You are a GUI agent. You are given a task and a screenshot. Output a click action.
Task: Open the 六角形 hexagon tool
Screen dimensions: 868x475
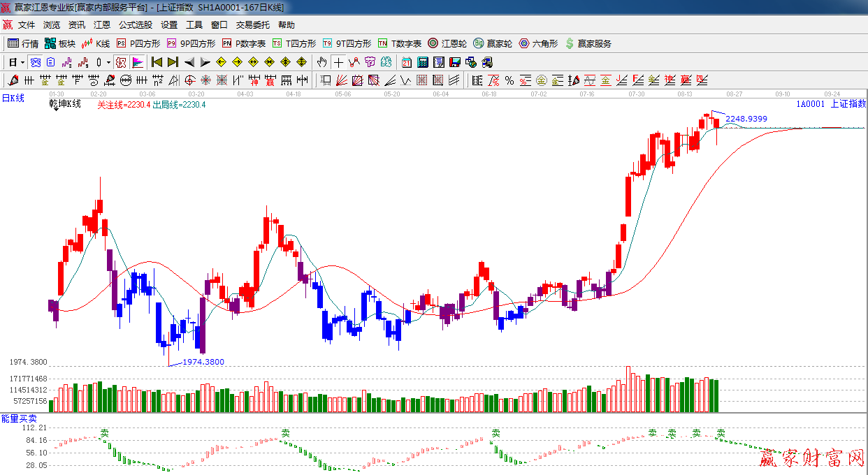pos(538,43)
